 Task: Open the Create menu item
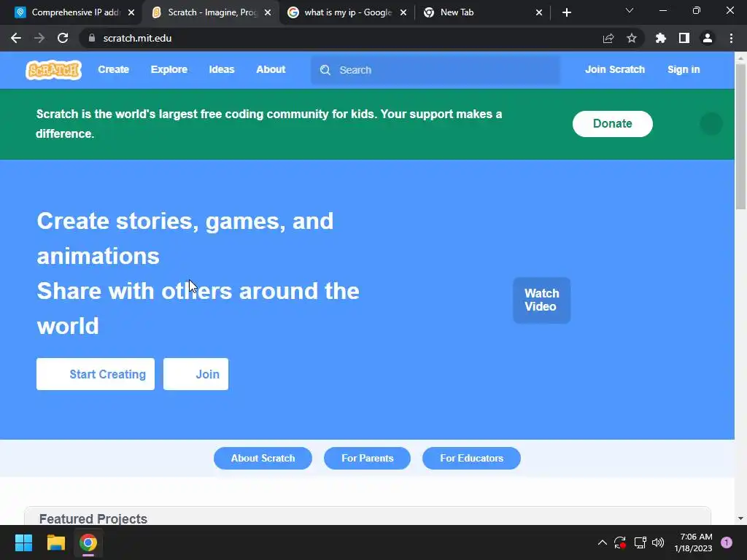point(113,69)
